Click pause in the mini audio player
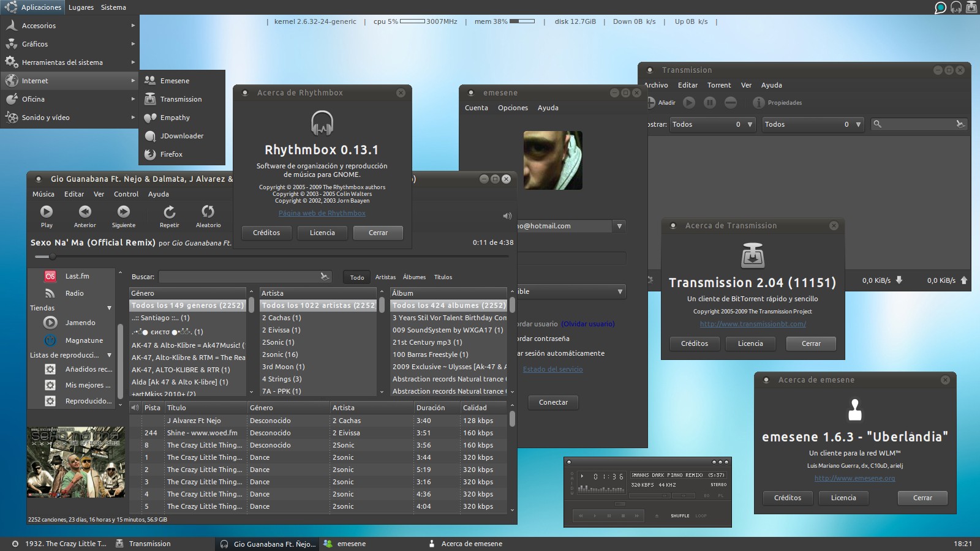Image resolution: width=980 pixels, height=551 pixels. (609, 515)
